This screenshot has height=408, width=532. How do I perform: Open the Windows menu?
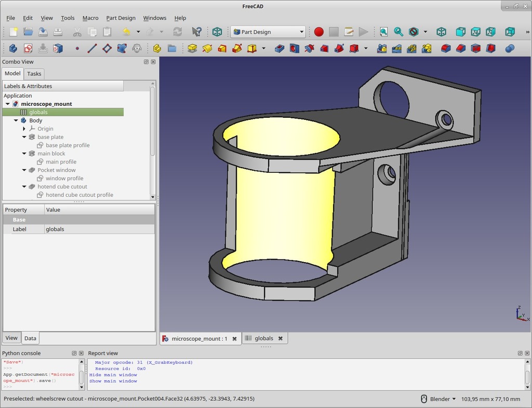155,18
